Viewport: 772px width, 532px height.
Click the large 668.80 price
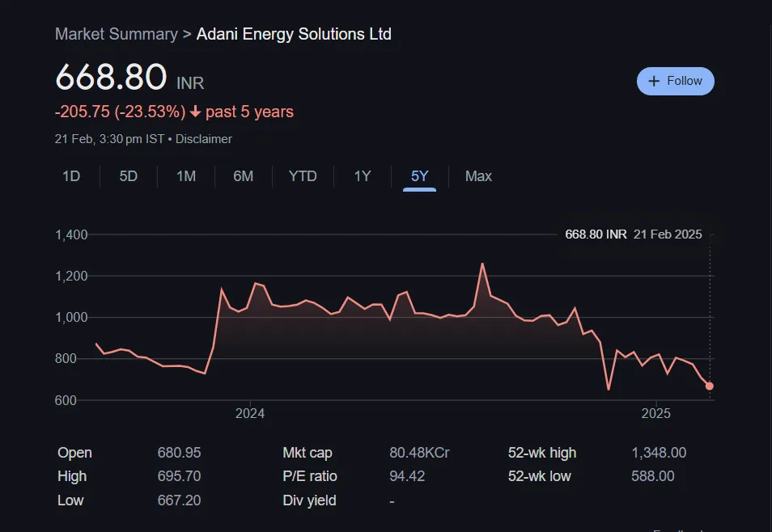click(112, 77)
